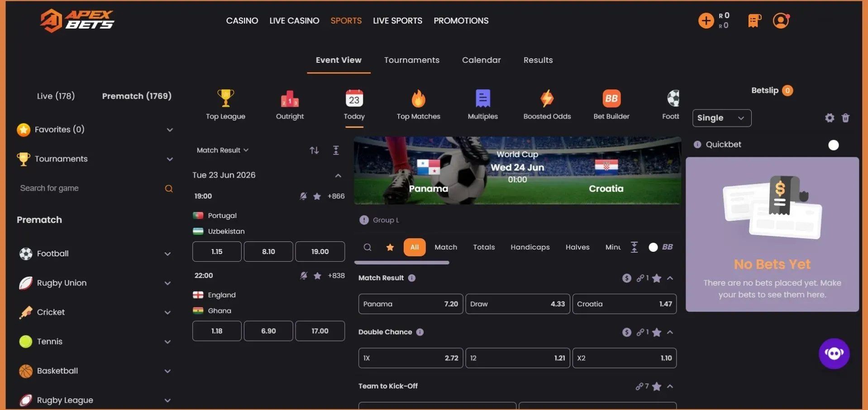Open the LIVE CASINO menu
Viewport: 868px width, 410px height.
[x=294, y=20]
